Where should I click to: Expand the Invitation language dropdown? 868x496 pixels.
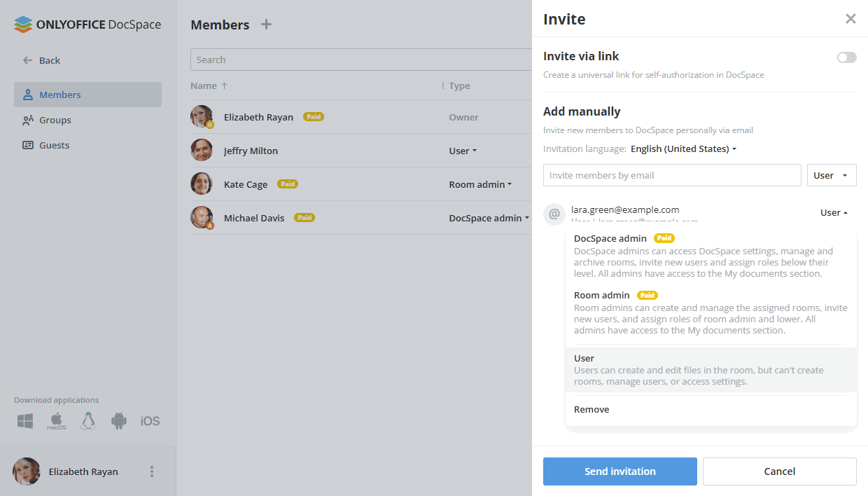click(x=683, y=149)
